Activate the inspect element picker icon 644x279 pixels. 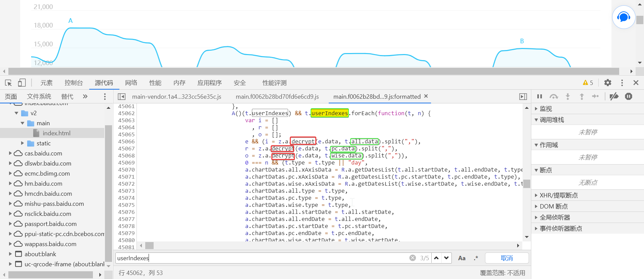[9, 83]
